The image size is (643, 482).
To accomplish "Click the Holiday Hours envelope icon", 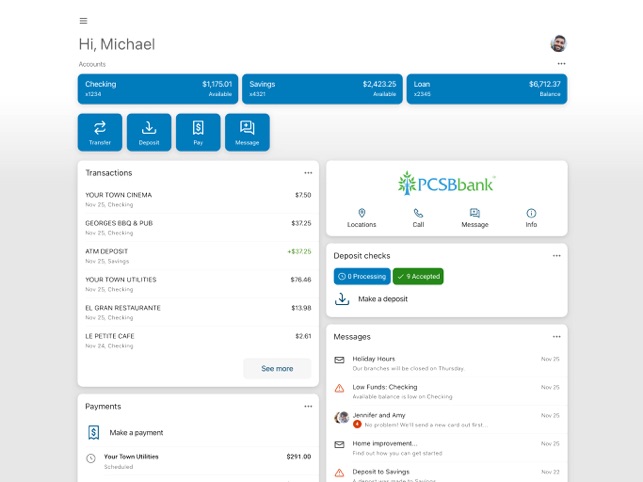I will [339, 360].
